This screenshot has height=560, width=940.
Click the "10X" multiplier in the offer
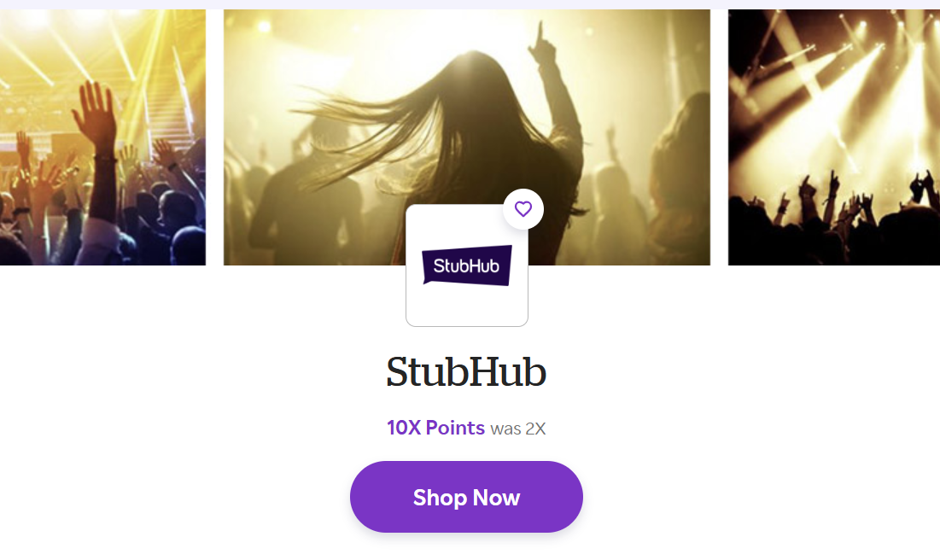pos(404,428)
